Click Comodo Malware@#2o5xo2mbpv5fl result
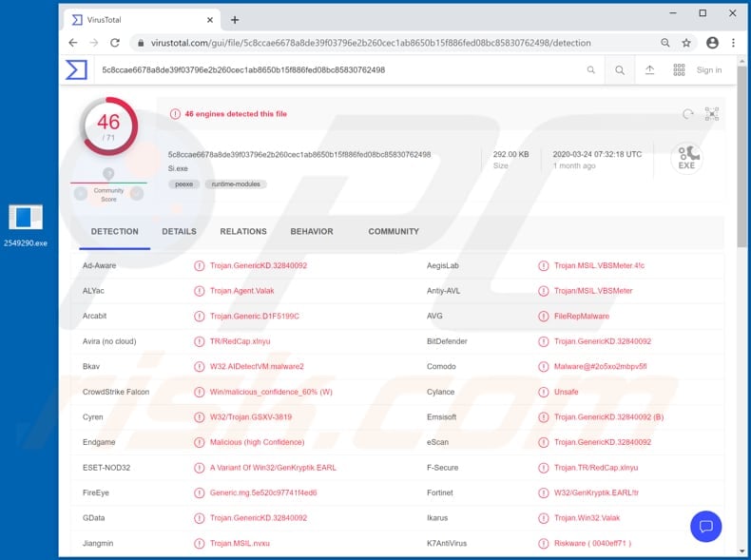The height and width of the screenshot is (560, 751). click(600, 366)
